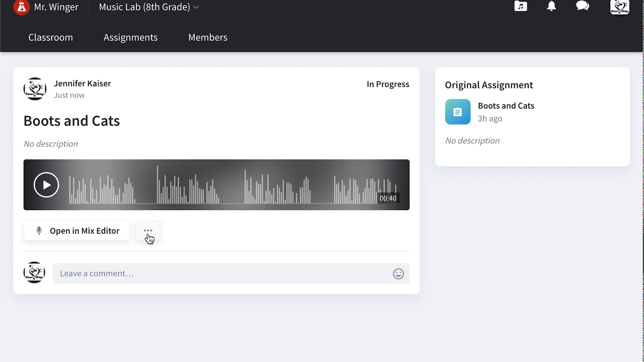644x362 pixels.
Task: Click Jennifer Kaiser's avatar on the post
Action: [35, 89]
